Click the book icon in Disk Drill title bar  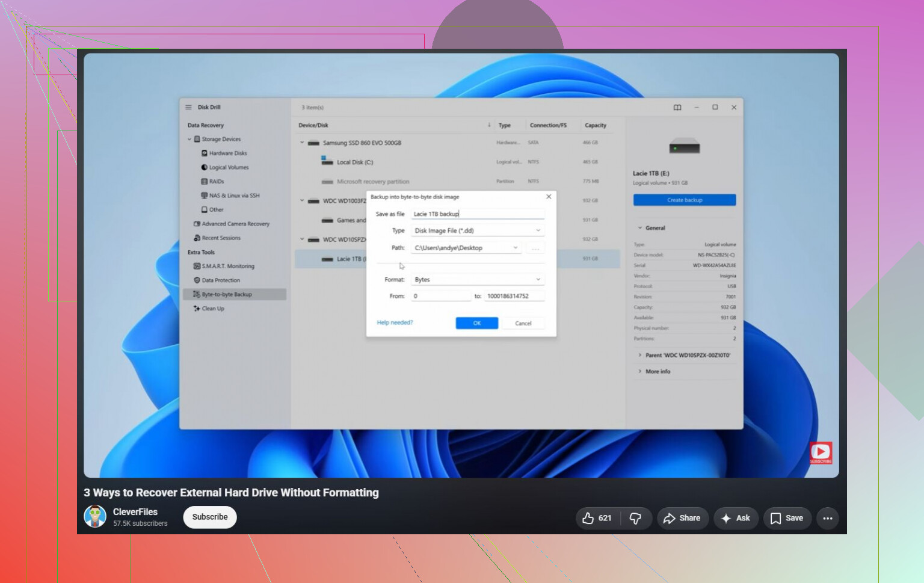[677, 107]
